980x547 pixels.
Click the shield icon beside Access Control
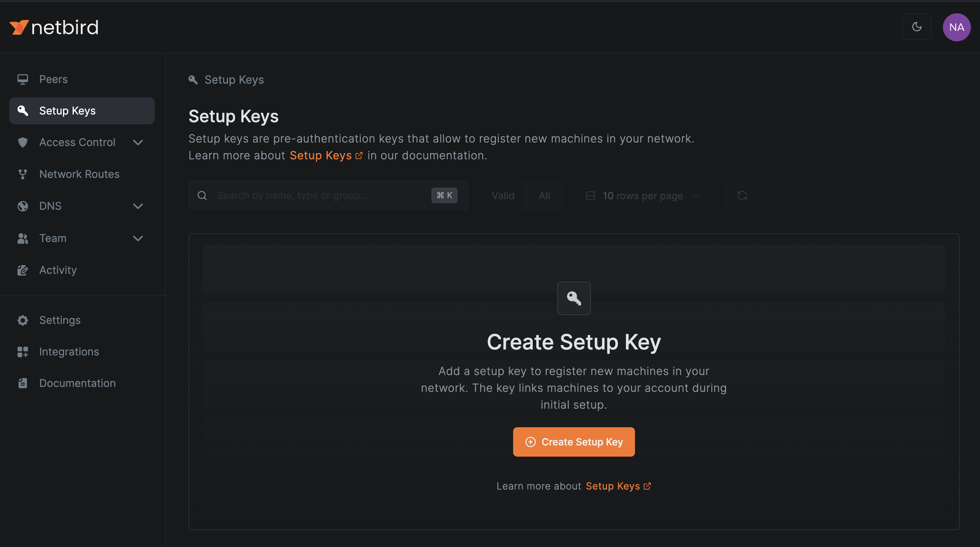(23, 142)
